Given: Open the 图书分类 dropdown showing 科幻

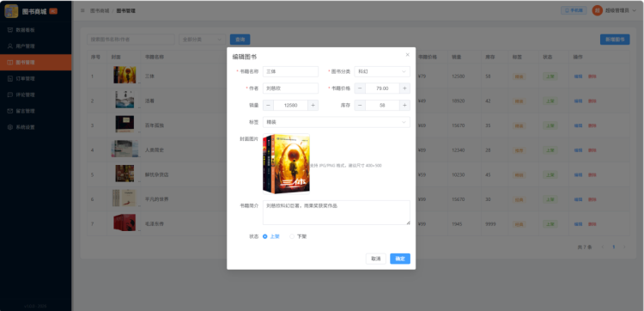Looking at the screenshot, I should click(x=382, y=71).
